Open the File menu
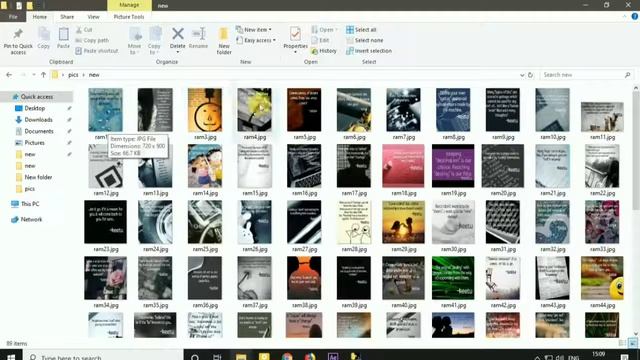 [x=13, y=17]
